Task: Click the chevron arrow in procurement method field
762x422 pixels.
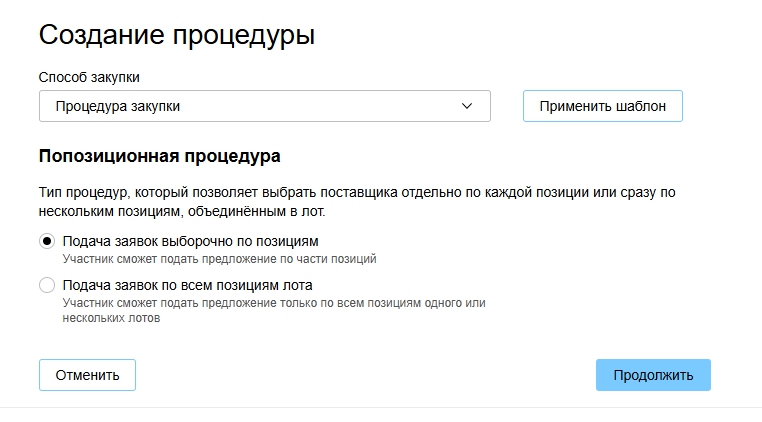Action: [x=467, y=106]
